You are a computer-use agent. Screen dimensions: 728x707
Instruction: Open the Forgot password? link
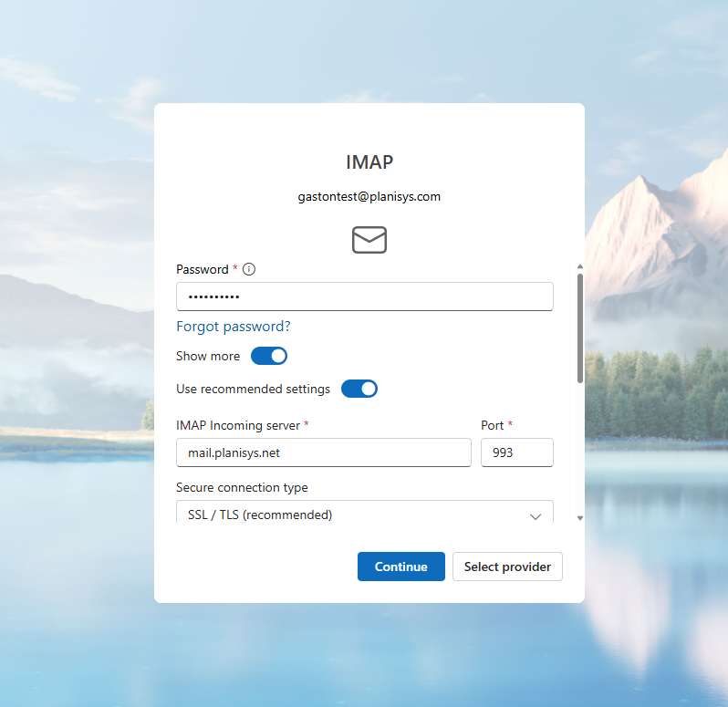pos(234,327)
